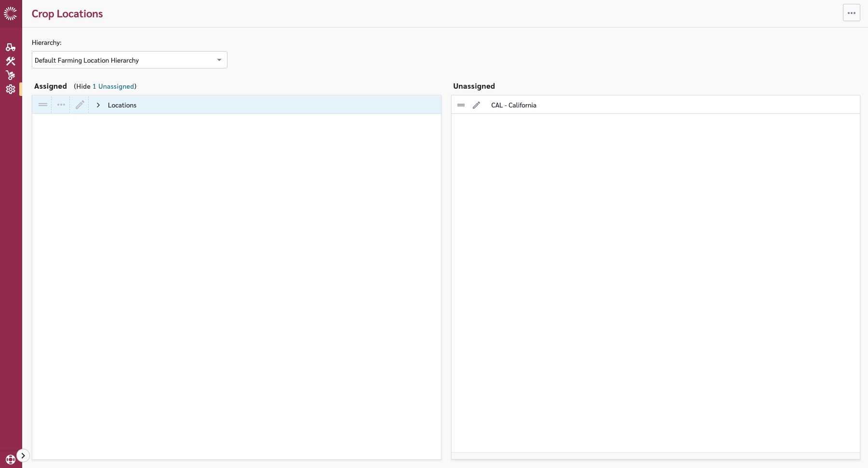Click the app logo in the sidebar

tap(10, 13)
